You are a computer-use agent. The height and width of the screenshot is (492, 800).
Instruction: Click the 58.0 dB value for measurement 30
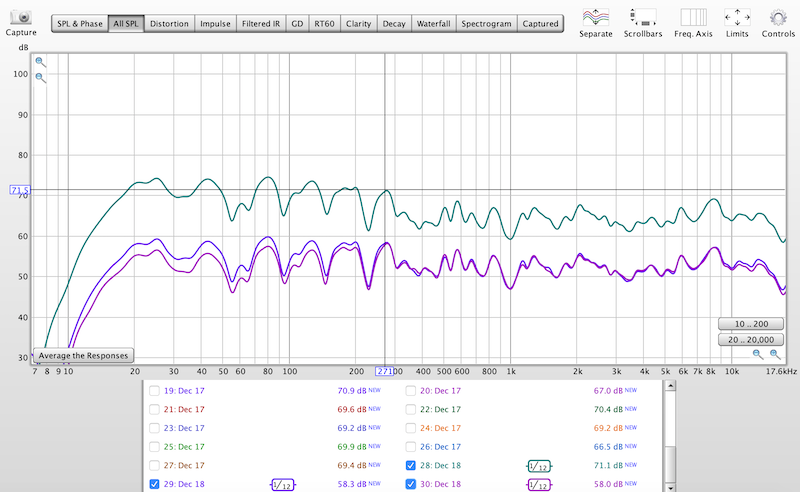608,484
